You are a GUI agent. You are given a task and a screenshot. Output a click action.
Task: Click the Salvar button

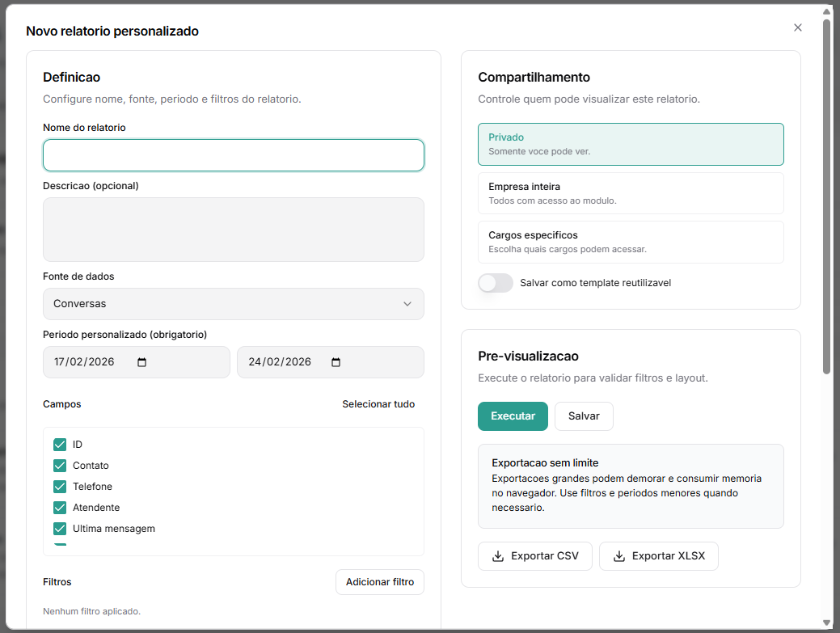584,416
